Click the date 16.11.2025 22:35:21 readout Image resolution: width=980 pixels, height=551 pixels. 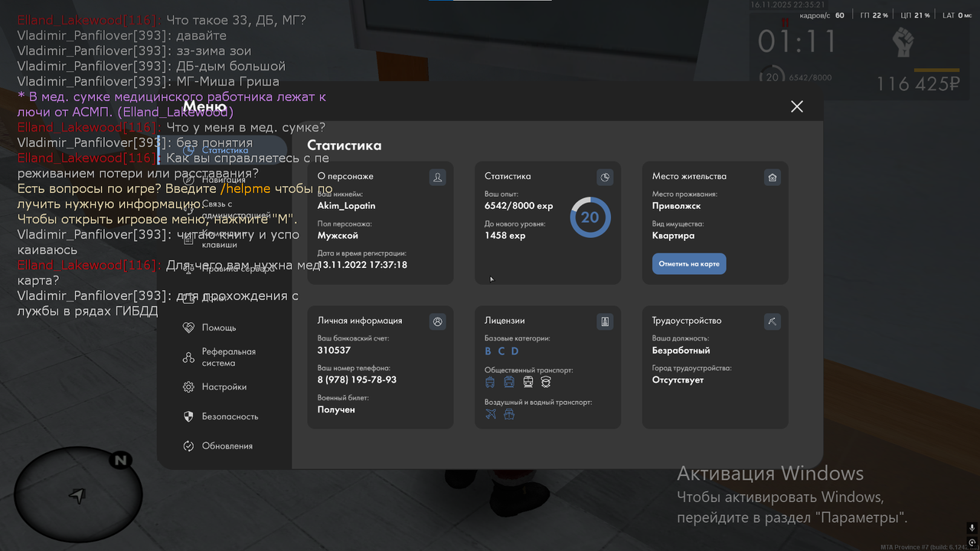(788, 5)
